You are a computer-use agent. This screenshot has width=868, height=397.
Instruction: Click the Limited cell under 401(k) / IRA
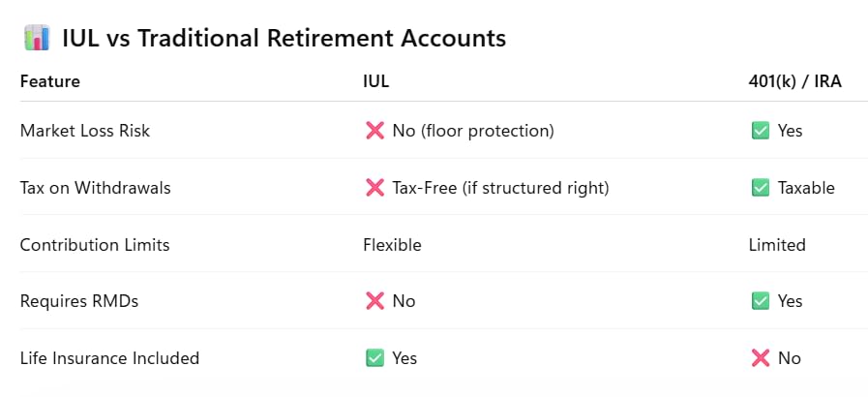[777, 245]
